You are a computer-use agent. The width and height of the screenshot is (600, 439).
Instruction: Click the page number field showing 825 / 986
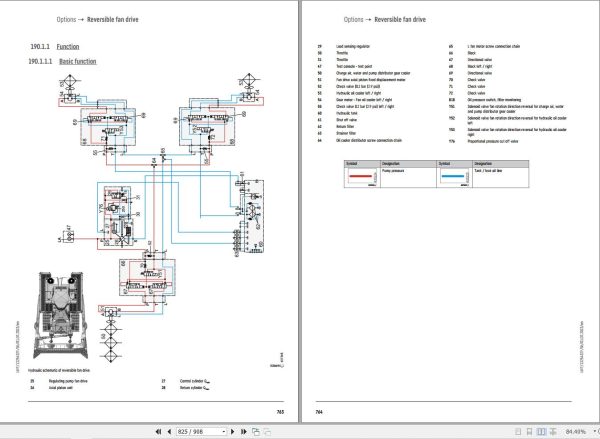pyautogui.click(x=199, y=432)
